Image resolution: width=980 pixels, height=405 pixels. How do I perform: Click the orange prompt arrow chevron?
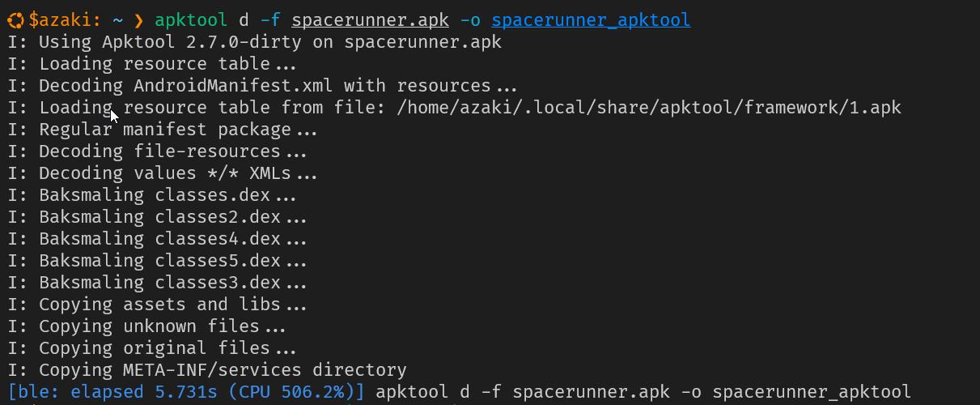138,20
